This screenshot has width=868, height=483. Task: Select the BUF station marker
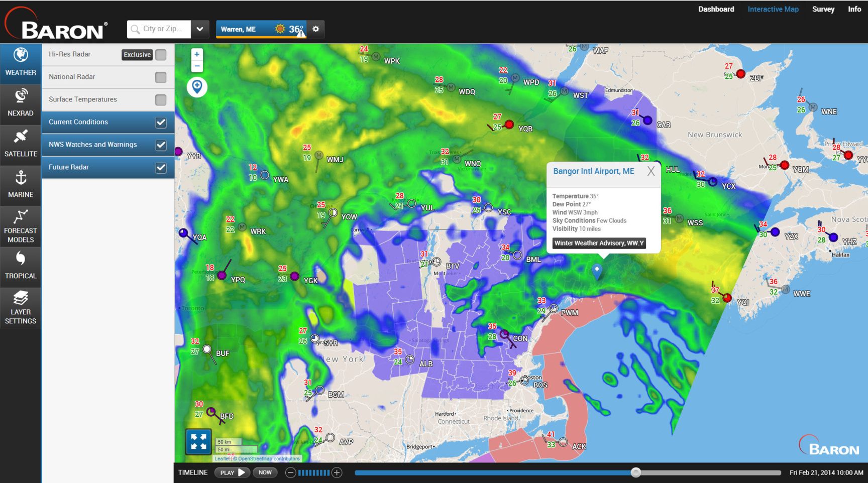tap(207, 349)
